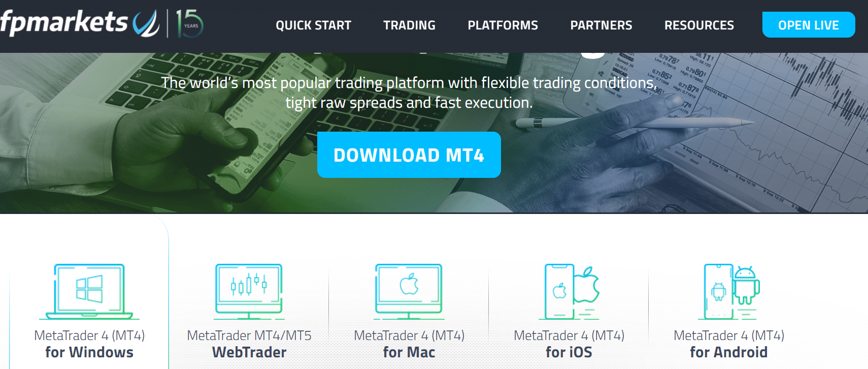Click the Download MT4 button

409,155
